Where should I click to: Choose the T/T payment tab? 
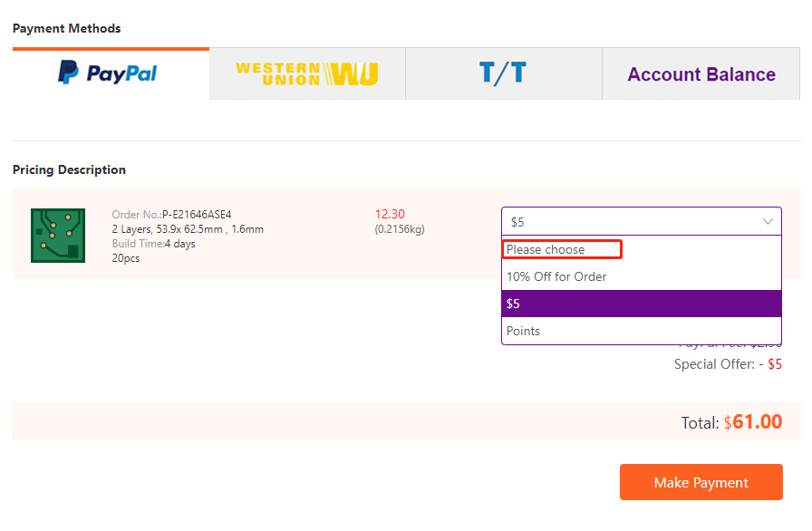click(x=503, y=73)
